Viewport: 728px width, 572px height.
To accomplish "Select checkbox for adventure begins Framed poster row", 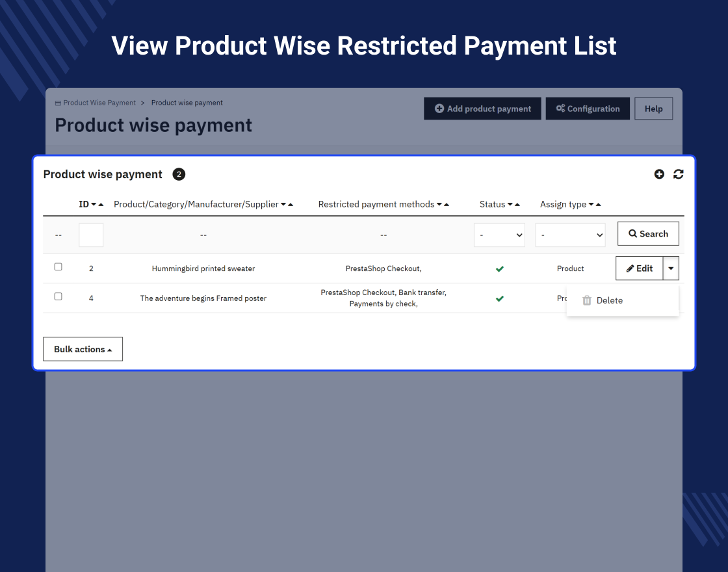I will pos(58,296).
